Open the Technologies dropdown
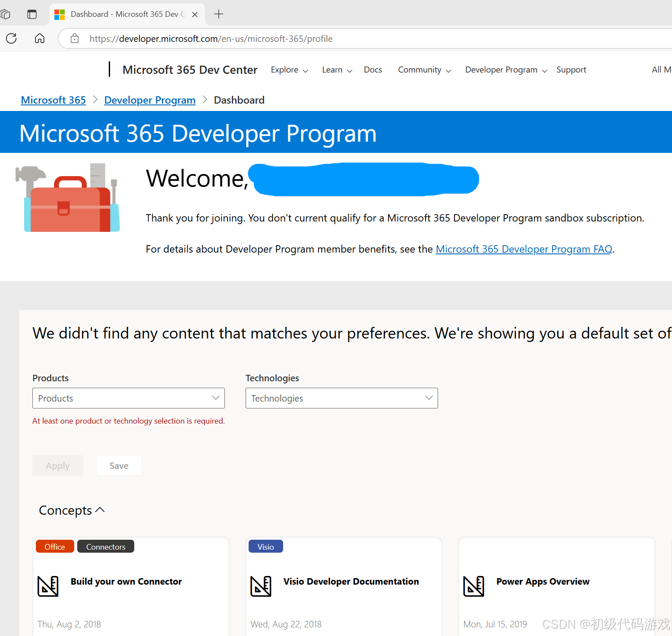Screen dimensions: 672x636 point(342,398)
